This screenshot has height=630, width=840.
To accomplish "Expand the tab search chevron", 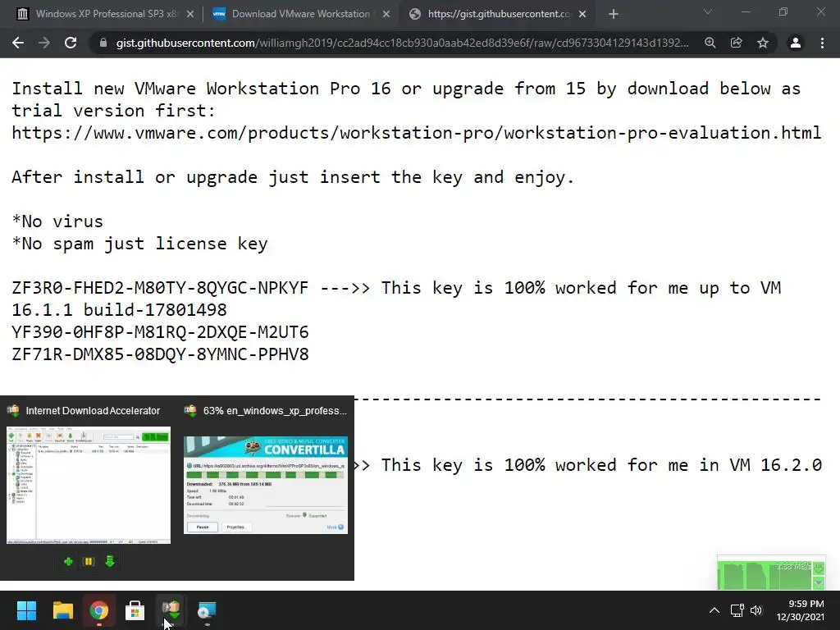I will [x=708, y=11].
